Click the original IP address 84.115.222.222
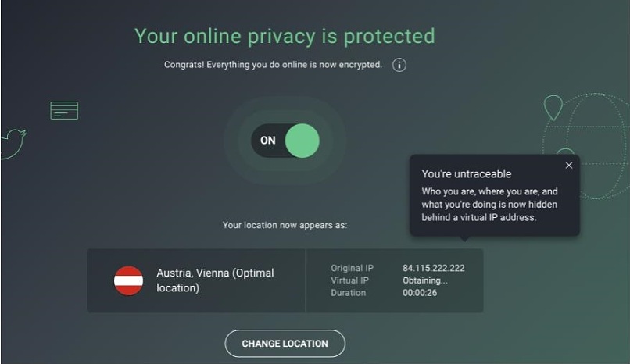This screenshot has width=630, height=364. coord(434,268)
